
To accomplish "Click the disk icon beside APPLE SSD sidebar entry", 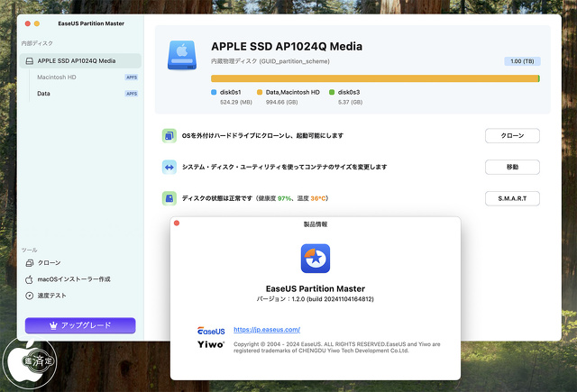I will pos(30,61).
